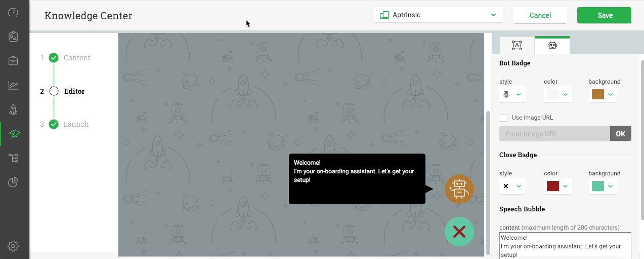Open the graduation cap Knowledge Center icon

click(x=14, y=134)
